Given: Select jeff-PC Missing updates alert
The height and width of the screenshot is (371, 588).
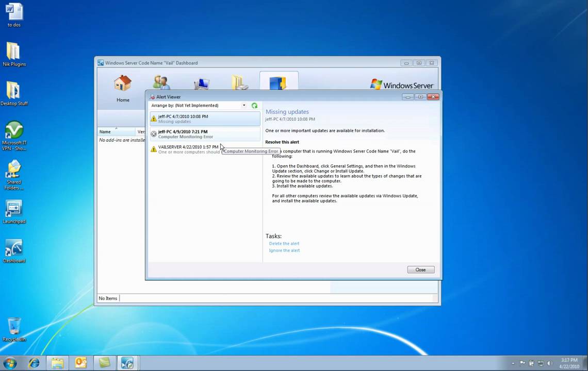Looking at the screenshot, I should coord(205,119).
